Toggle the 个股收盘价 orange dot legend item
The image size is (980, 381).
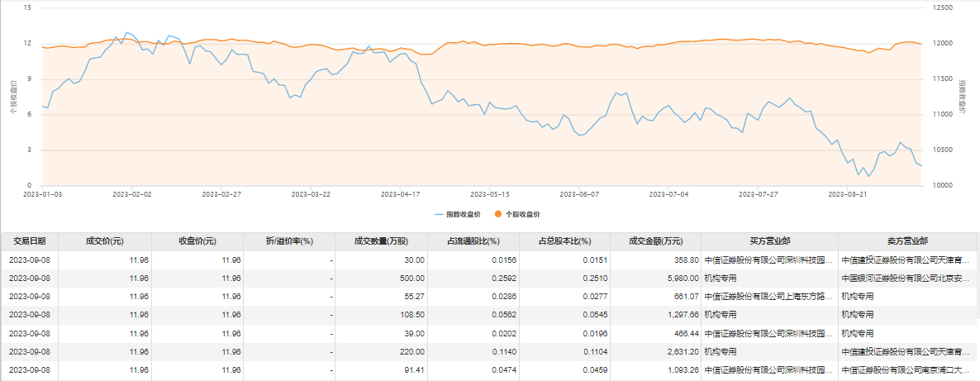click(516, 214)
